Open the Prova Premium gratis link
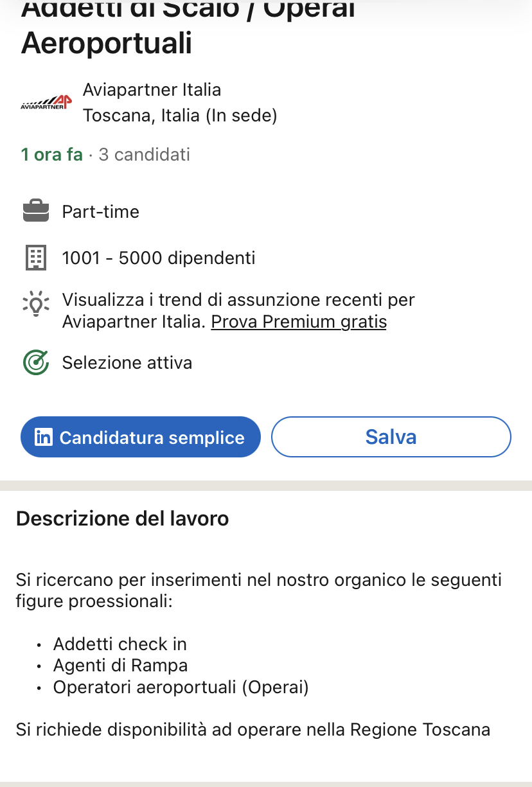Image resolution: width=532 pixels, height=787 pixels. point(299,321)
